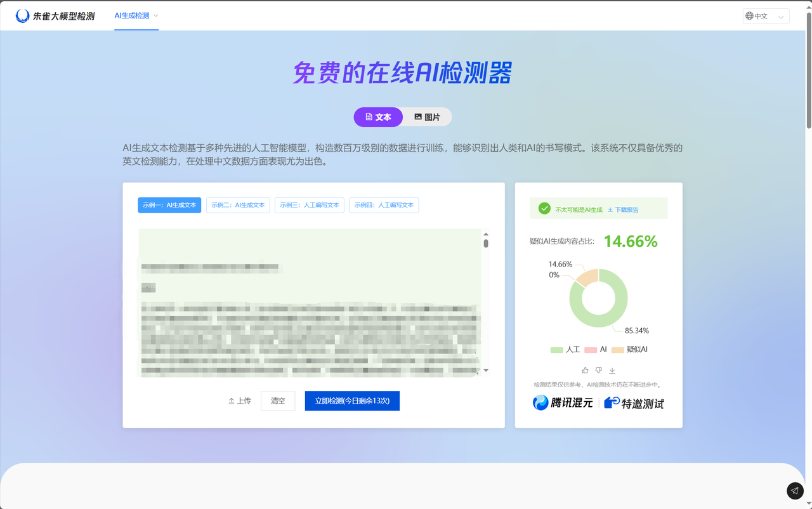Click the 下载报告 link

[623, 209]
